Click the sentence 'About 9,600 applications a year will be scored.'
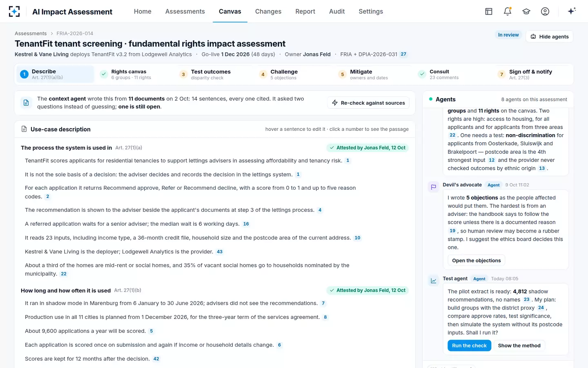588x368 pixels. point(85,331)
